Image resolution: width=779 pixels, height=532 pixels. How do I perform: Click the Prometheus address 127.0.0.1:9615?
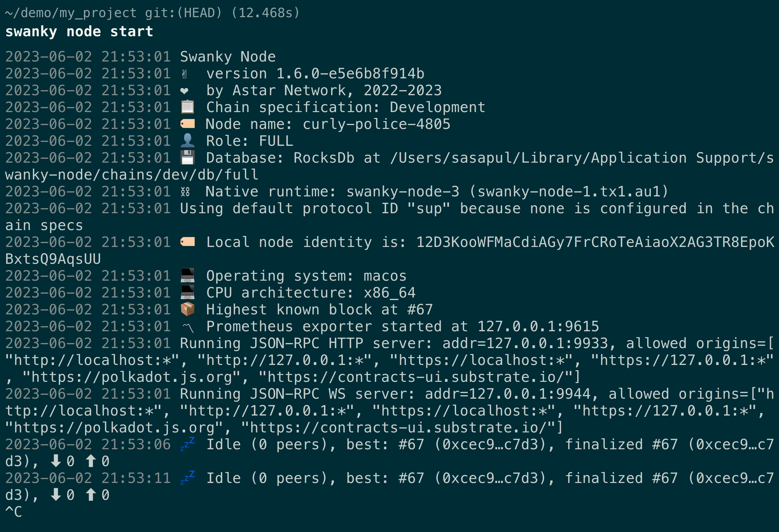click(538, 326)
